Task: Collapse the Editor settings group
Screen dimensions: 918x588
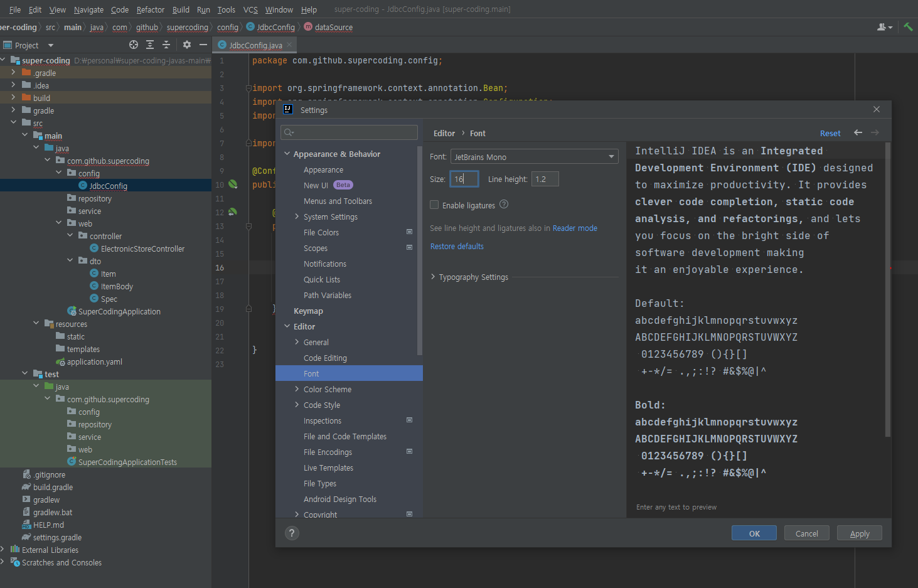Action: (287, 326)
